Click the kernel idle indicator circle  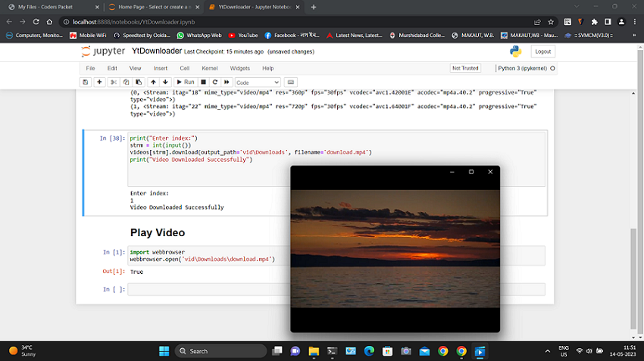553,68
